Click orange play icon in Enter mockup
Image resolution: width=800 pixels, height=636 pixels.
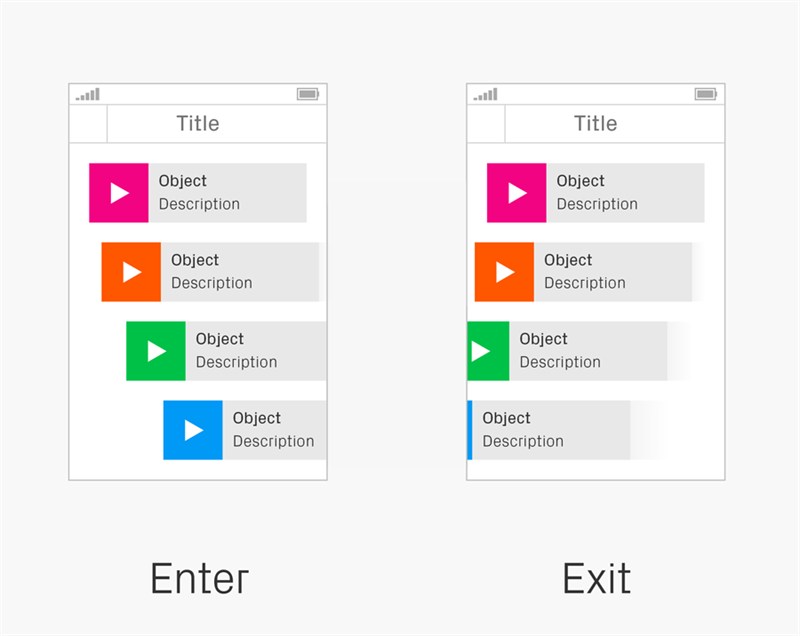tap(131, 272)
